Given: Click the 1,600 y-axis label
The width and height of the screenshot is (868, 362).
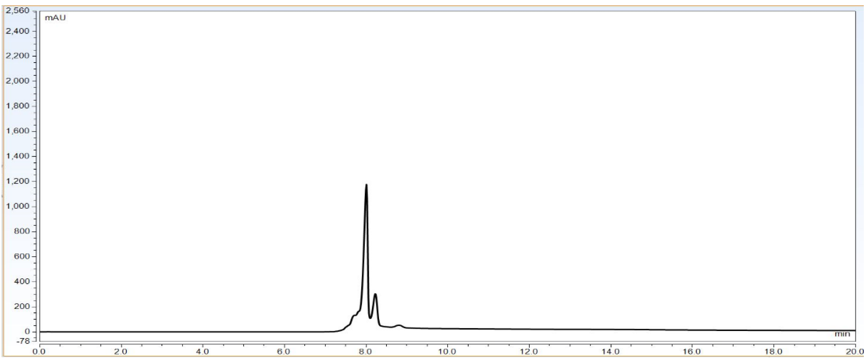Looking at the screenshot, I should pyautogui.click(x=18, y=131).
